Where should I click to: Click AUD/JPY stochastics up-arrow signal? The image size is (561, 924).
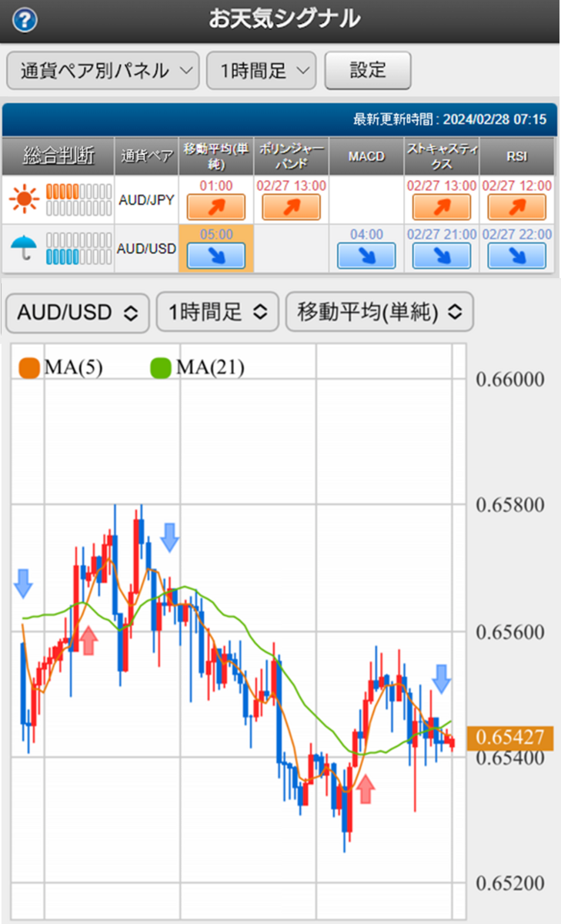442,207
